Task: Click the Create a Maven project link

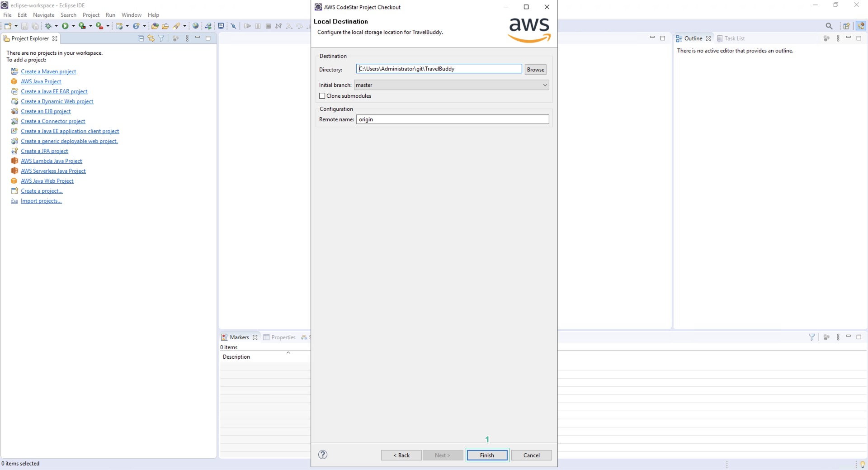Action: 48,71
